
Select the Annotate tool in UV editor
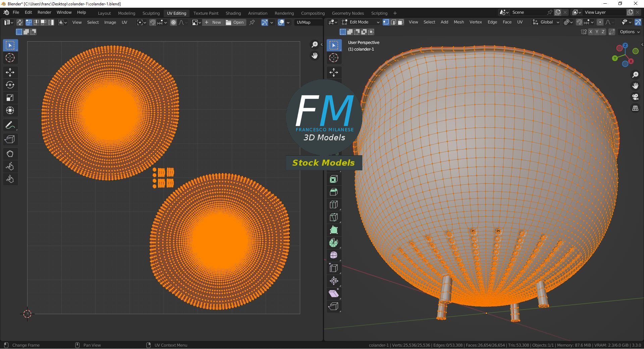[x=10, y=125]
